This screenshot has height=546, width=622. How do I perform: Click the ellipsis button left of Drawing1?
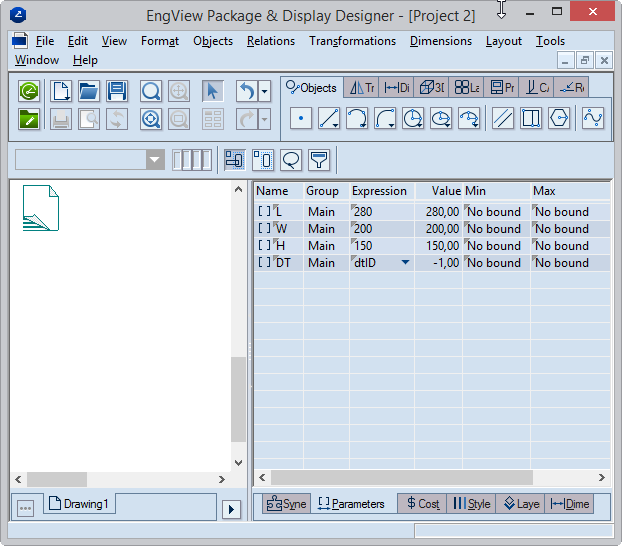coord(26,508)
